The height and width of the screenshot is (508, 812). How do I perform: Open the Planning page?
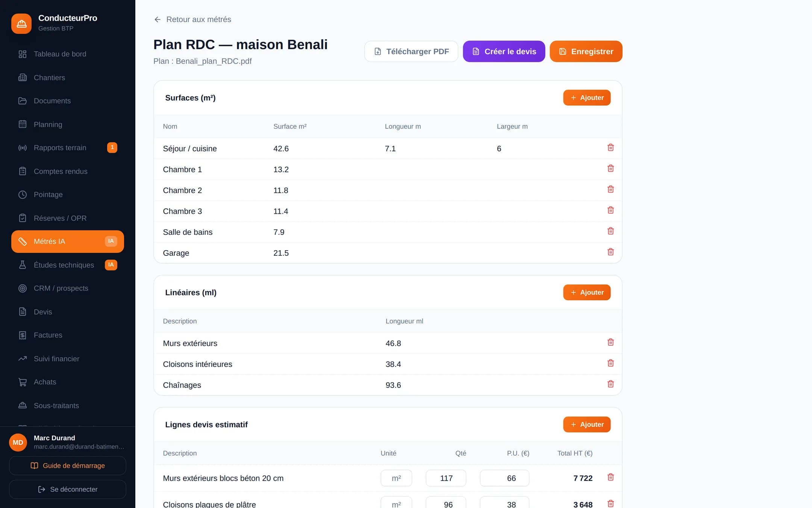[x=68, y=125]
